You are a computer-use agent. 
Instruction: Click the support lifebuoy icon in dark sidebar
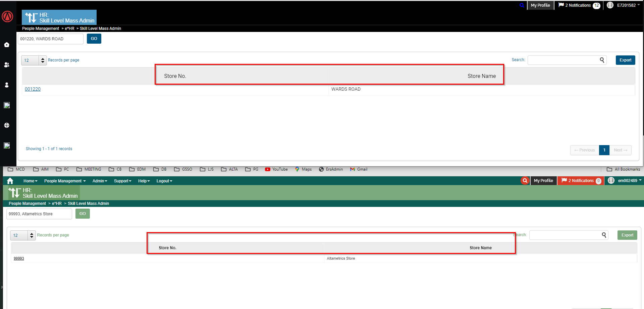pyautogui.click(x=7, y=125)
